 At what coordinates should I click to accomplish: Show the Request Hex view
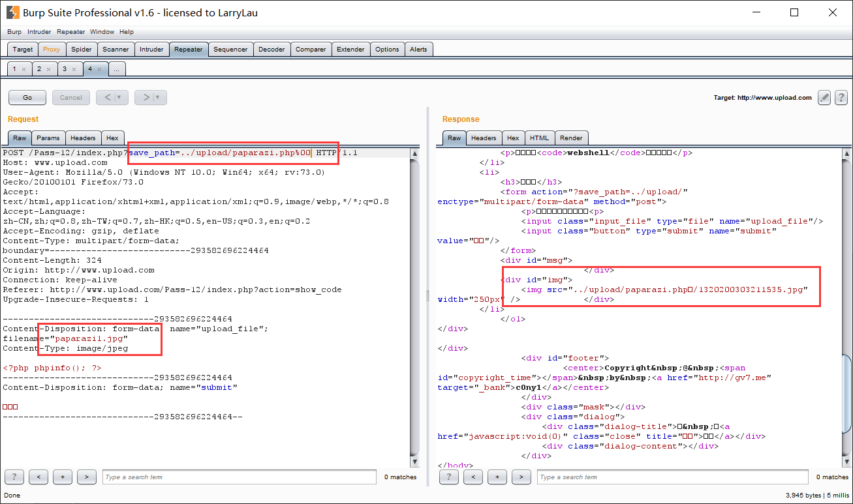(112, 138)
